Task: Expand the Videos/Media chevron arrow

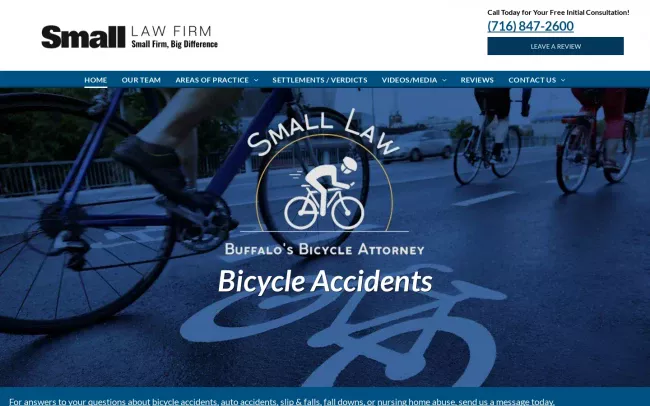Action: [444, 80]
